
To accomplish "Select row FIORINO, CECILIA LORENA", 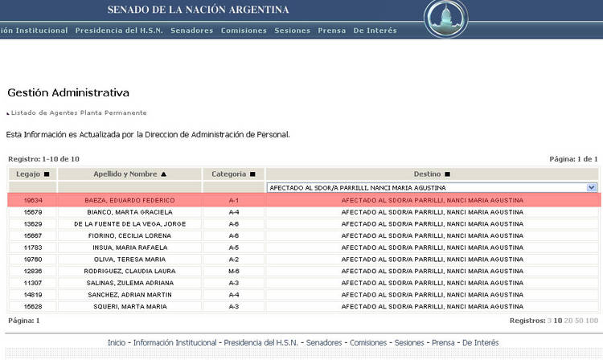I will [304, 235].
